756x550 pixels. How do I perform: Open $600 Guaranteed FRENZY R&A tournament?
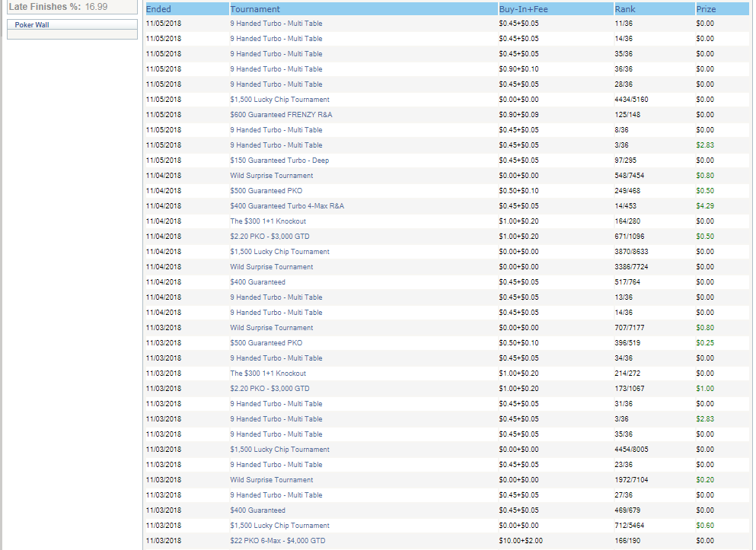pos(281,115)
